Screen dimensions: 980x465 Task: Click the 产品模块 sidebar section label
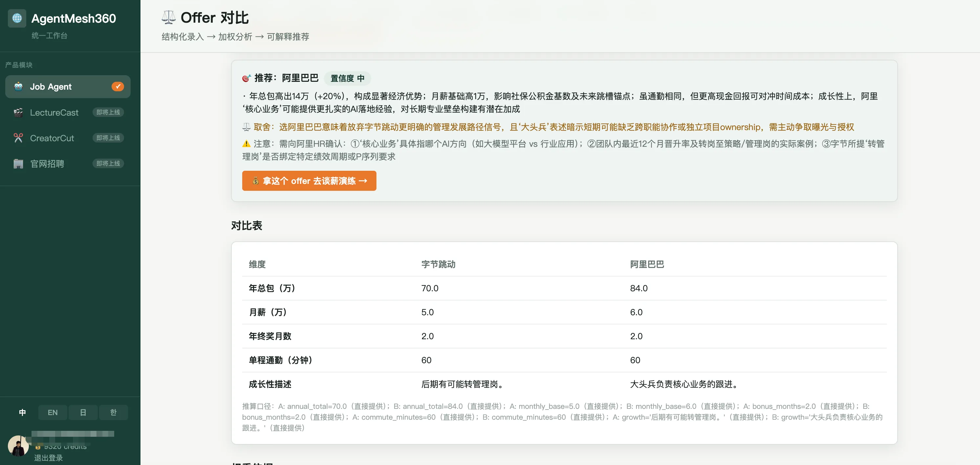pos(19,65)
